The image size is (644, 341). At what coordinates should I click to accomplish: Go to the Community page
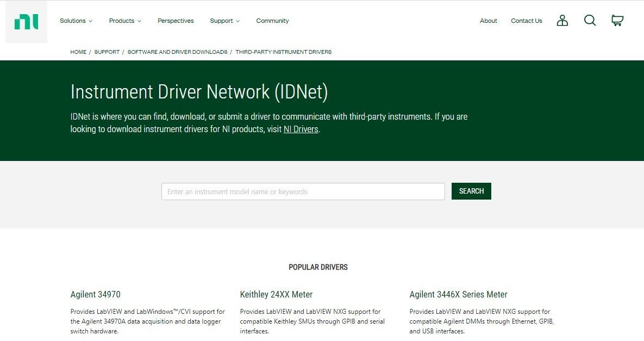(272, 21)
